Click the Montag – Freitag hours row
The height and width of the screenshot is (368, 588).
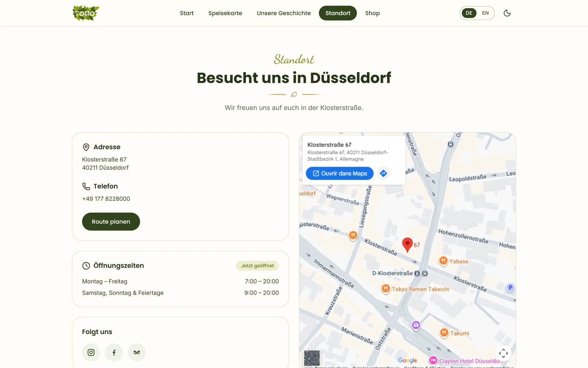tap(180, 281)
